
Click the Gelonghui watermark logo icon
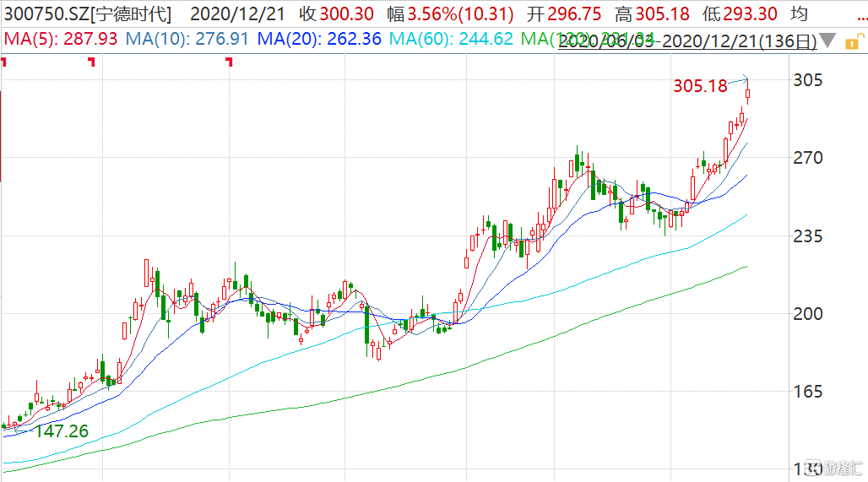point(814,468)
